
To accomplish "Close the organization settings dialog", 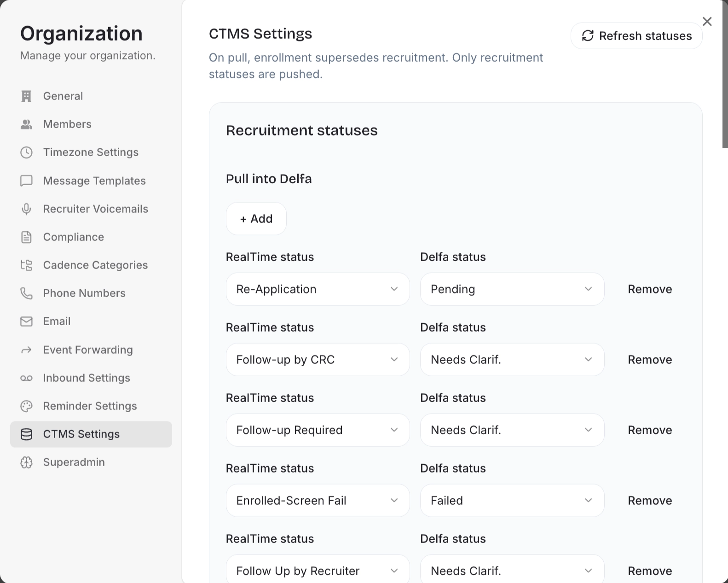I will pyautogui.click(x=707, y=22).
